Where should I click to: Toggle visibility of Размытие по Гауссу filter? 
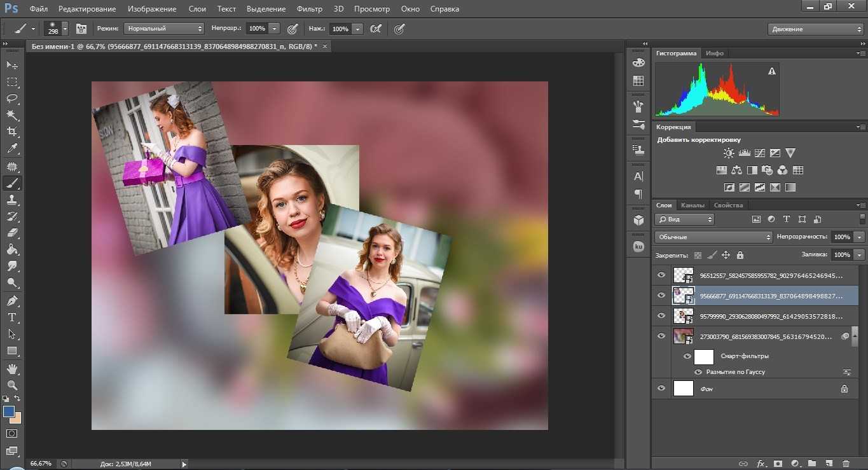(698, 372)
